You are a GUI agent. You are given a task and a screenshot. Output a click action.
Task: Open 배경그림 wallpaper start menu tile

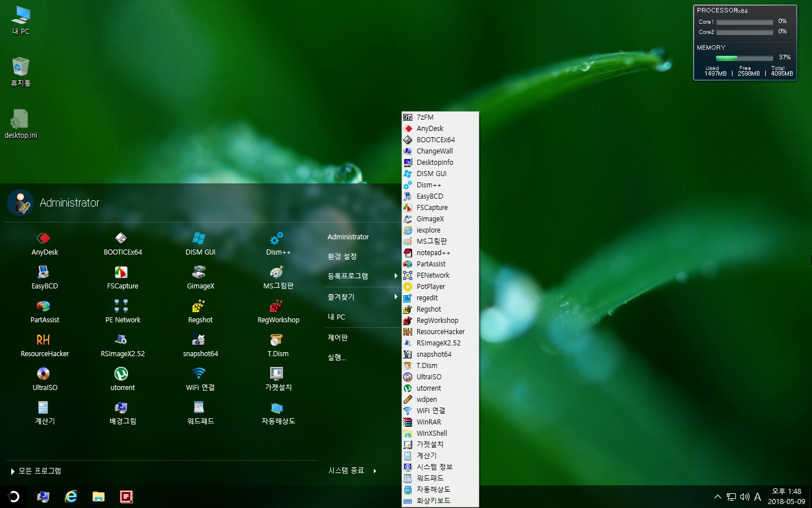(122, 413)
